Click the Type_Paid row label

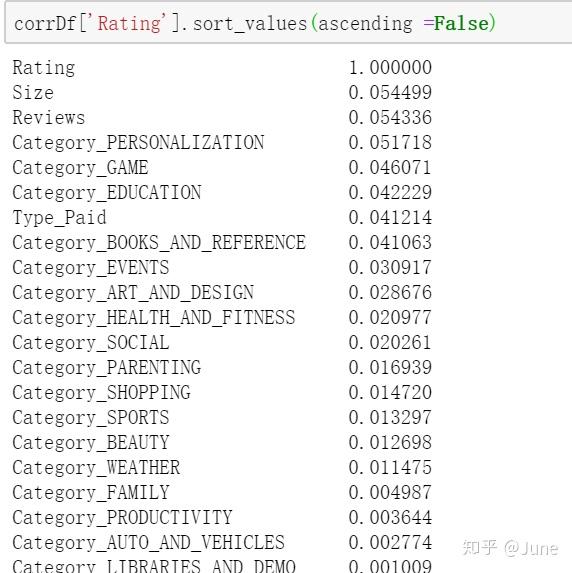coord(60,218)
